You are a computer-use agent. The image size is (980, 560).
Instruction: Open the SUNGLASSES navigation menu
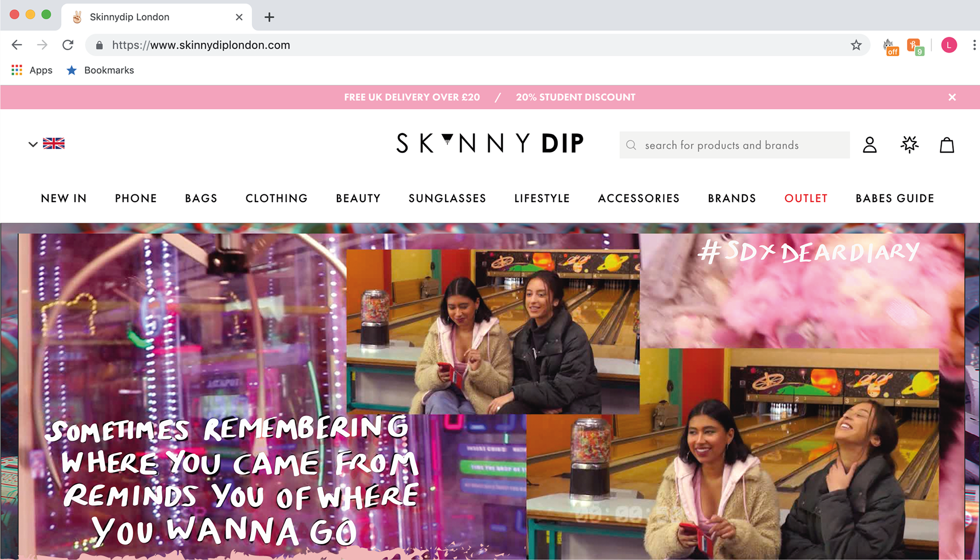click(447, 198)
